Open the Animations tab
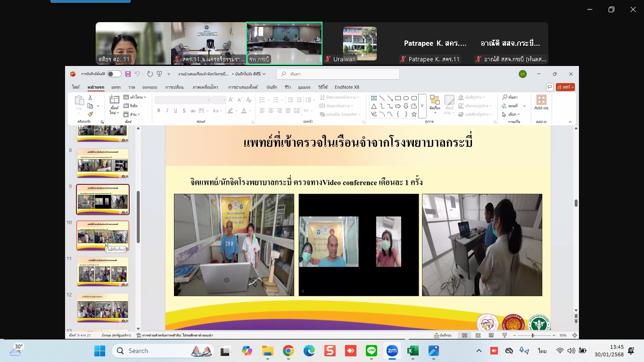The width and height of the screenshot is (644, 362). click(205, 87)
